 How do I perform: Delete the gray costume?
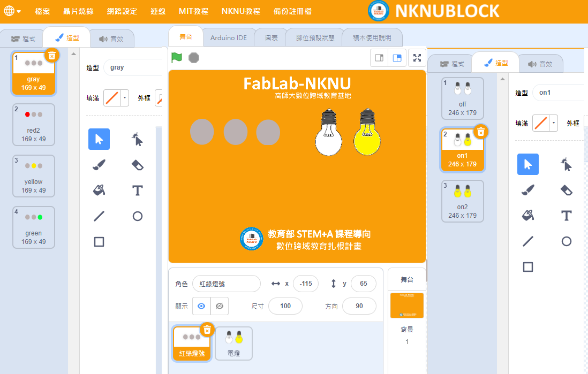52,56
